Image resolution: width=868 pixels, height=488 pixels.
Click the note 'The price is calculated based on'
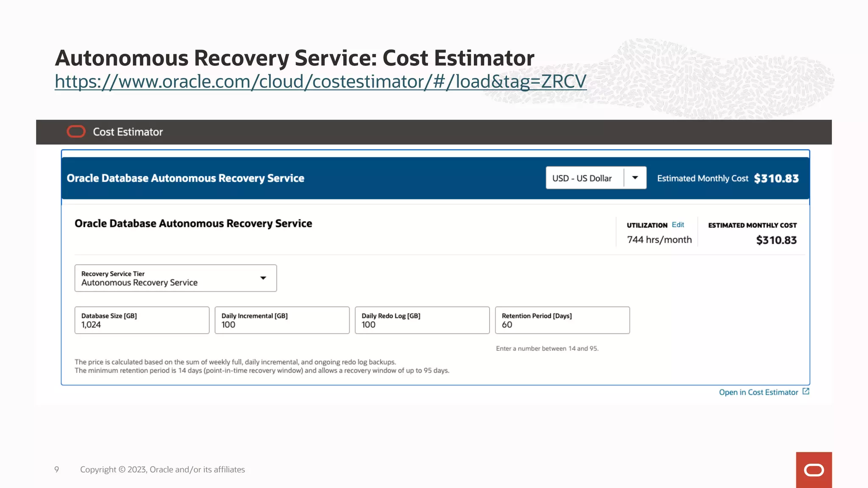[x=235, y=362]
